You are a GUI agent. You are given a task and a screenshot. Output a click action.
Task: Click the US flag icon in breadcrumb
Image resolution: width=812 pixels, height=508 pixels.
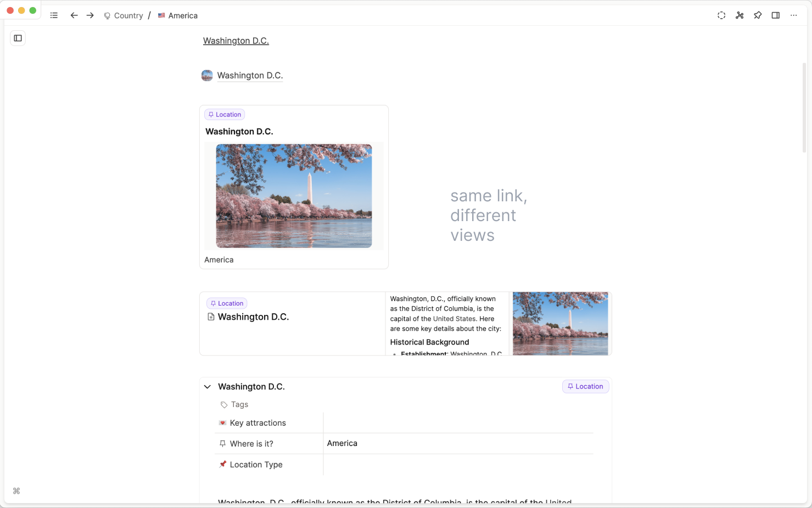pyautogui.click(x=161, y=15)
